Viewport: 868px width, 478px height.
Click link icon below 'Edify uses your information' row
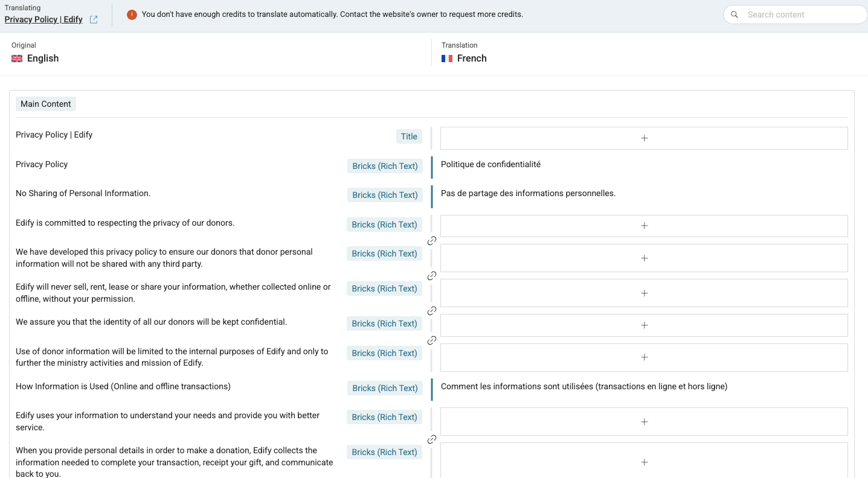coord(432,439)
